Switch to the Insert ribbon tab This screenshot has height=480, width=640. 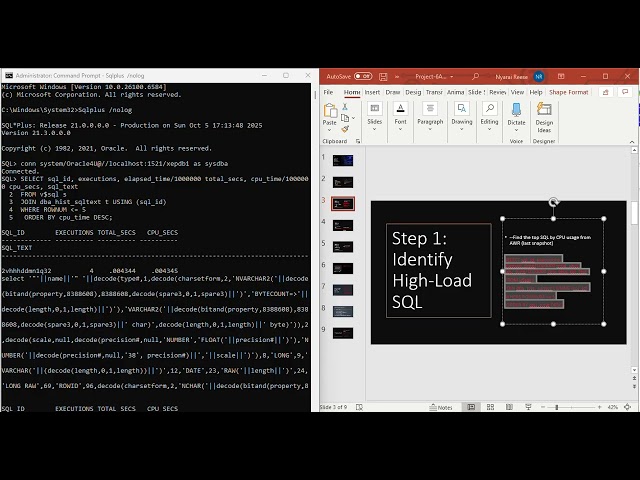[372, 92]
